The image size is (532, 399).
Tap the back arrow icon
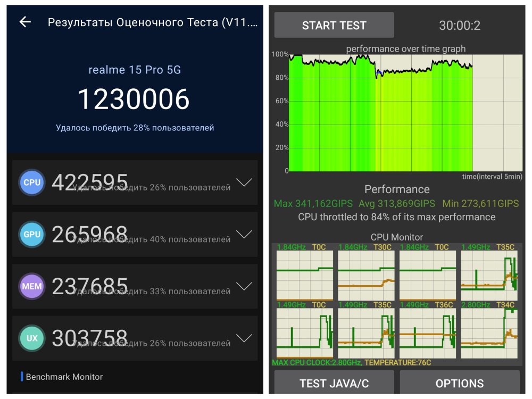click(25, 22)
